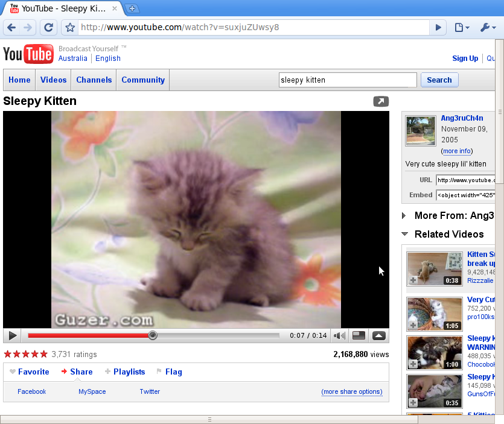Click the horizontal scrollbar at the bottom

click(209, 419)
